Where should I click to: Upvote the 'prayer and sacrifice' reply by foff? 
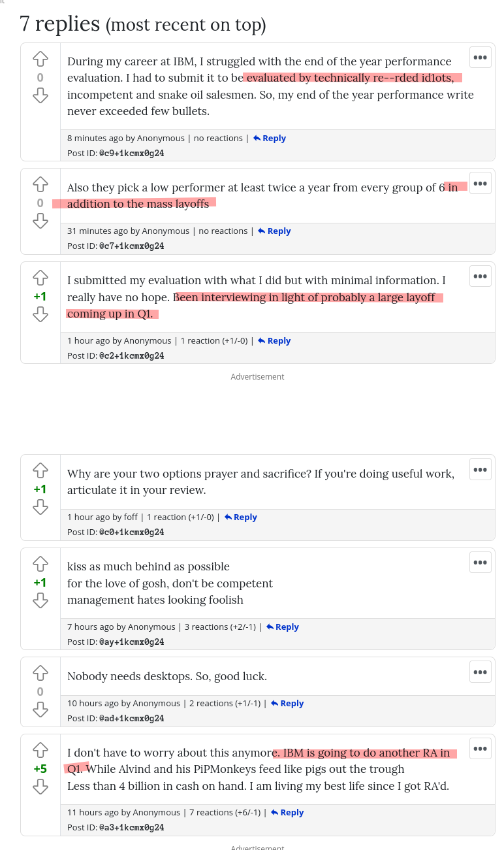(x=40, y=470)
